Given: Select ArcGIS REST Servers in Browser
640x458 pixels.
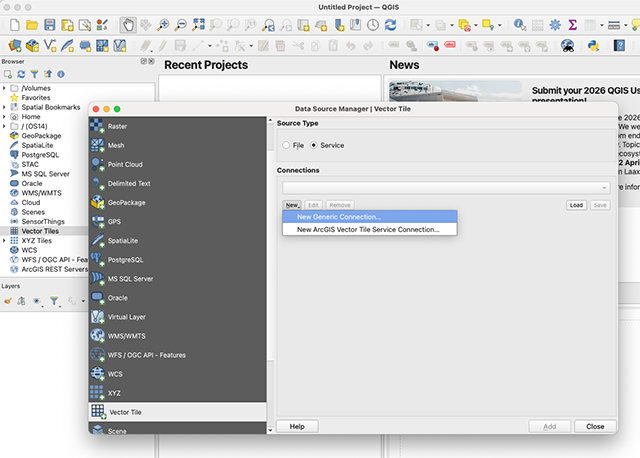Looking at the screenshot, I should [54, 269].
